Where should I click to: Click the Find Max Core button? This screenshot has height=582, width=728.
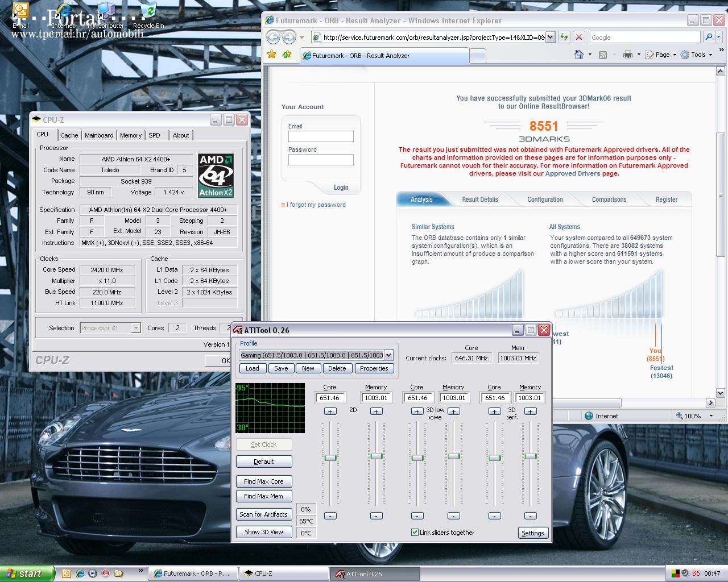point(264,481)
